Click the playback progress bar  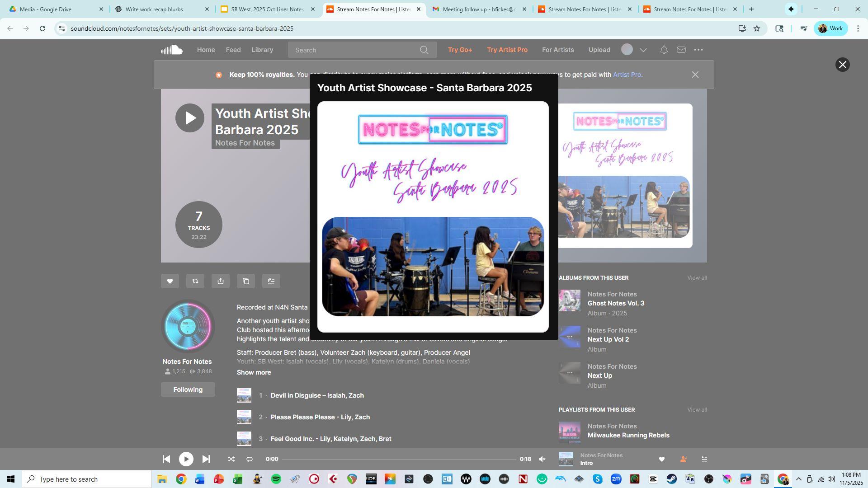tap(399, 460)
